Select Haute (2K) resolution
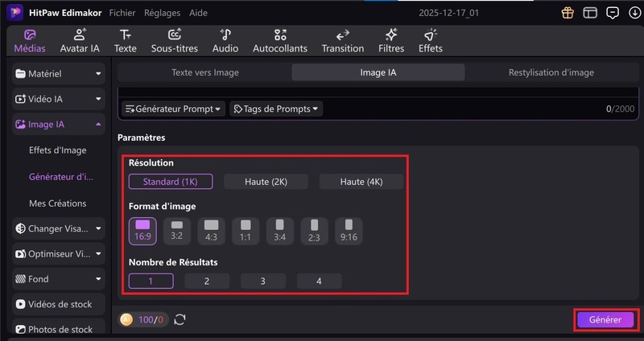Viewport: 644px width, 341px height. click(x=266, y=182)
